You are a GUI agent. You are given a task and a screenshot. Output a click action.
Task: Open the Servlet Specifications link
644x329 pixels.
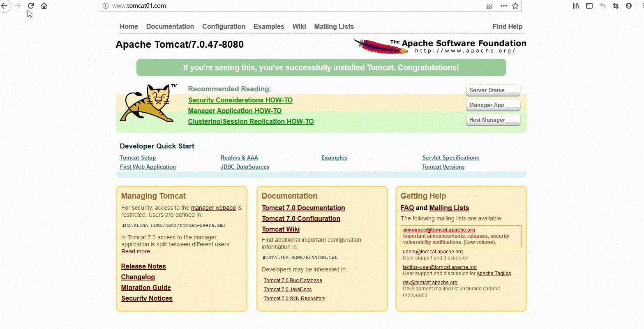450,158
